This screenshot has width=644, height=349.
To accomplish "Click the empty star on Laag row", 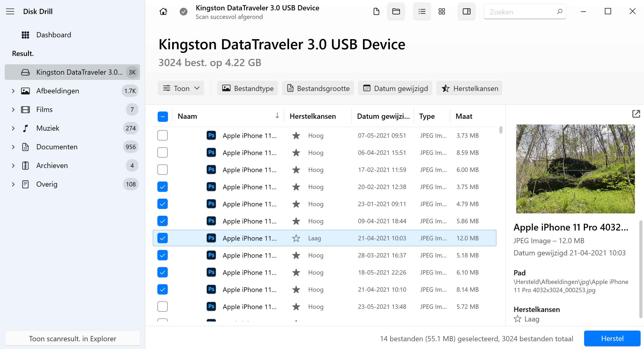I will coord(296,238).
